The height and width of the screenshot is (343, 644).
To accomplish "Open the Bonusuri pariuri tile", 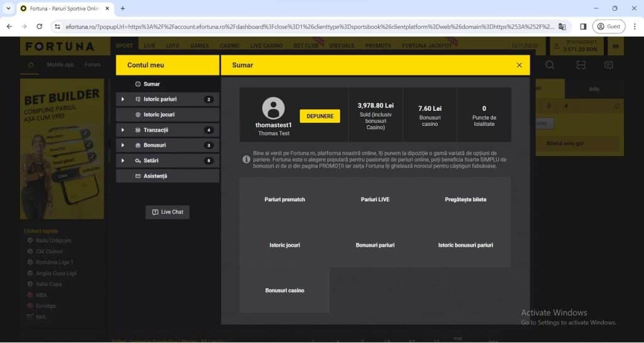I will [x=375, y=245].
